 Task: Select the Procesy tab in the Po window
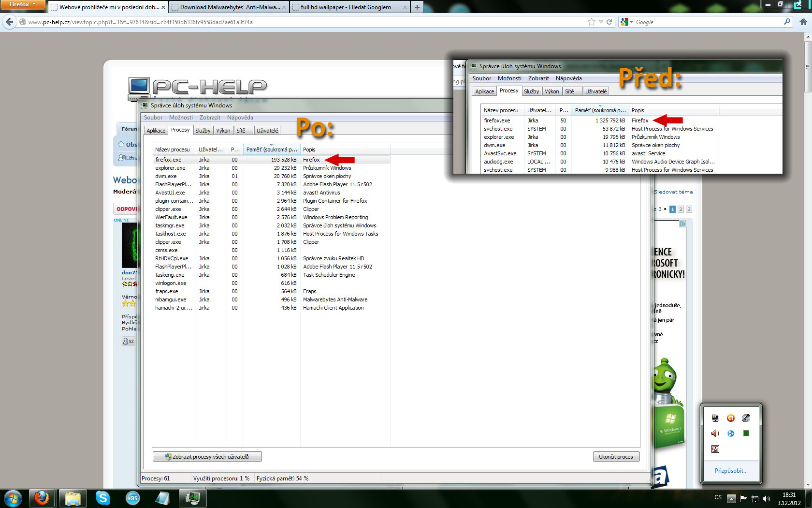[x=180, y=130]
